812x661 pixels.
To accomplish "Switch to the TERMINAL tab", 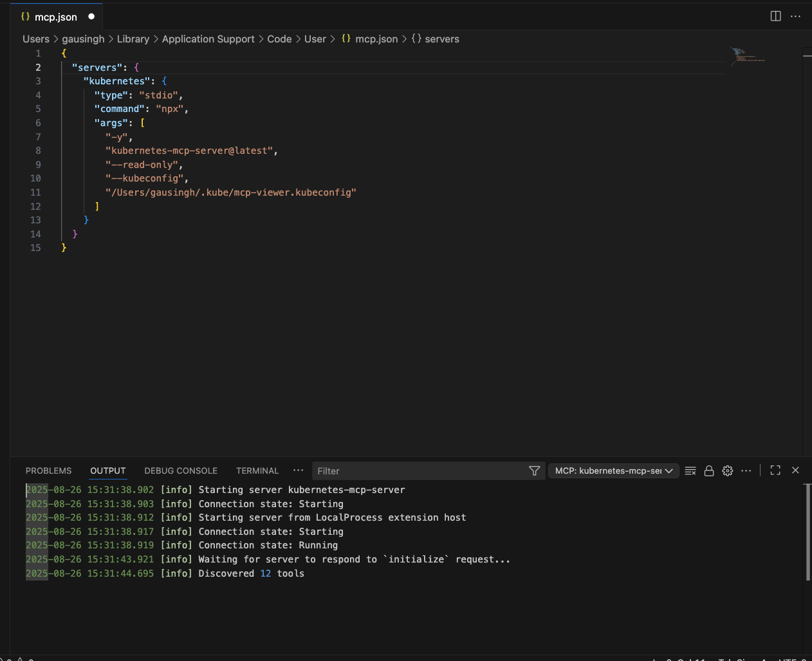I will pos(257,471).
